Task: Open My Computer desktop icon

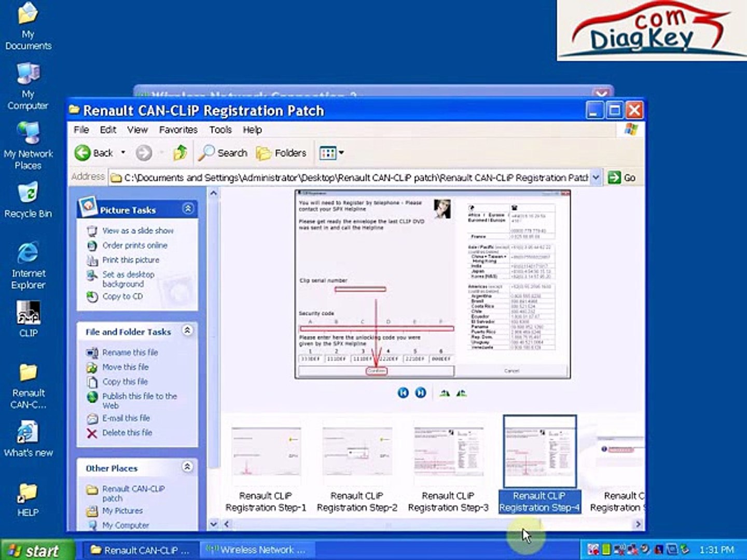Action: point(28,86)
